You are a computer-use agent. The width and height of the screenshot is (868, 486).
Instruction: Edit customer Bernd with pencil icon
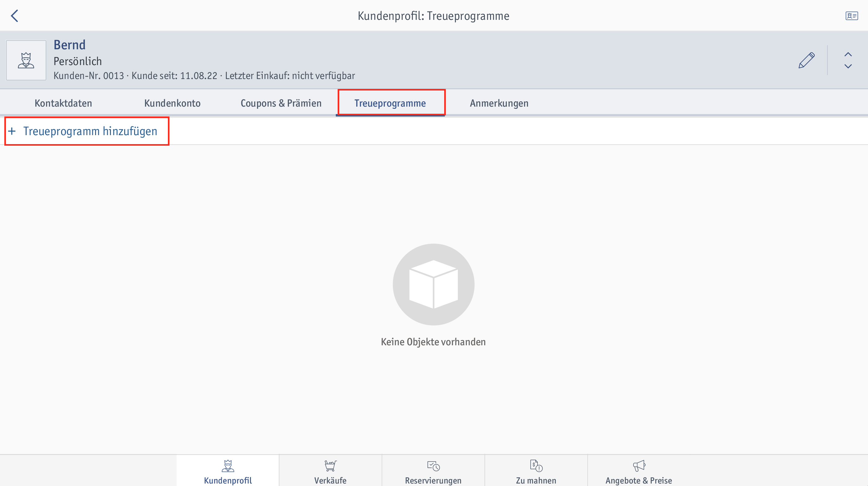pyautogui.click(x=806, y=60)
